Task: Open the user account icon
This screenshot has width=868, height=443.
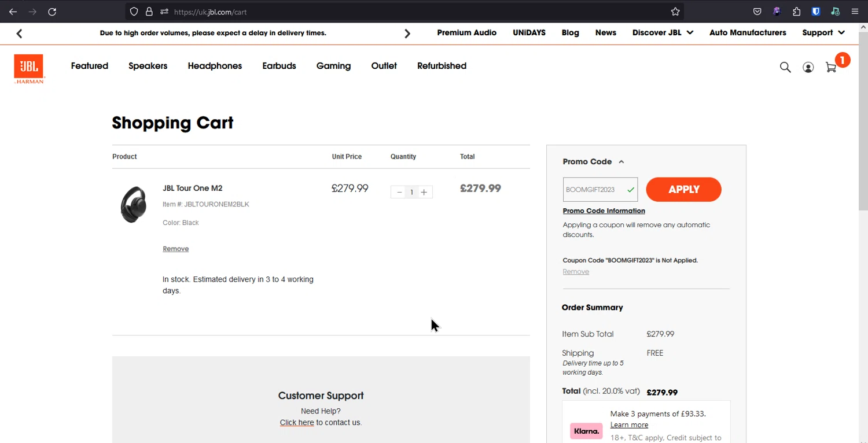Action: [808, 67]
